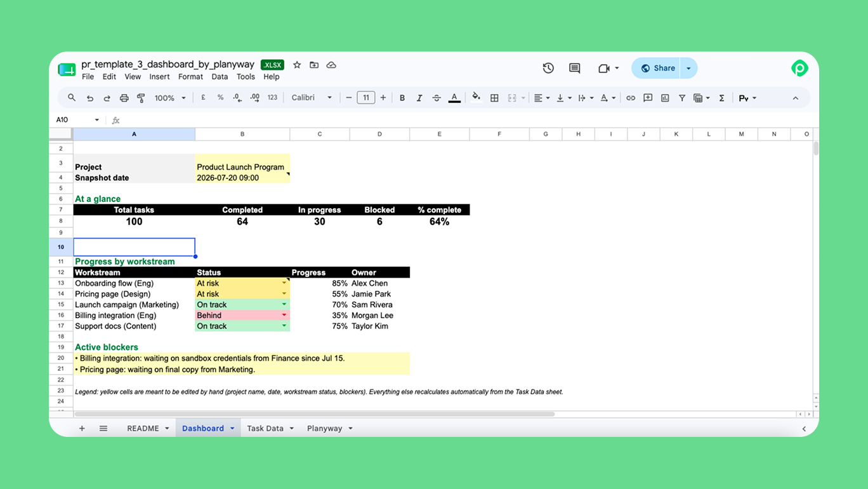Open the text rotation dropdown
Image resolution: width=868 pixels, height=489 pixels.
(608, 98)
